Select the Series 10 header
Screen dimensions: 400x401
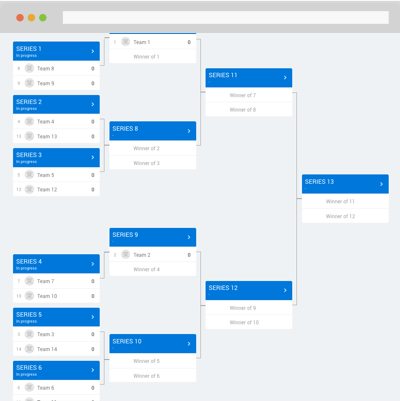(x=153, y=344)
